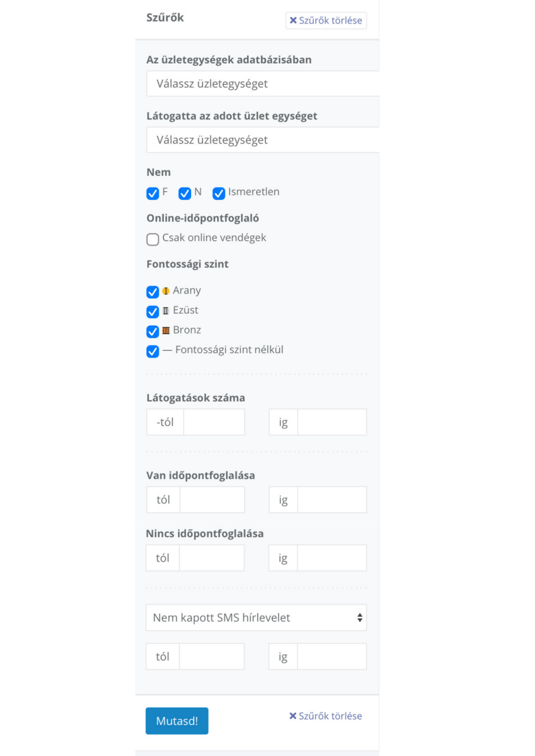Viewport: 535px width, 756px height.
Task: Open the Nem kapott SMS hírlevelet dropdown
Action: (x=256, y=618)
